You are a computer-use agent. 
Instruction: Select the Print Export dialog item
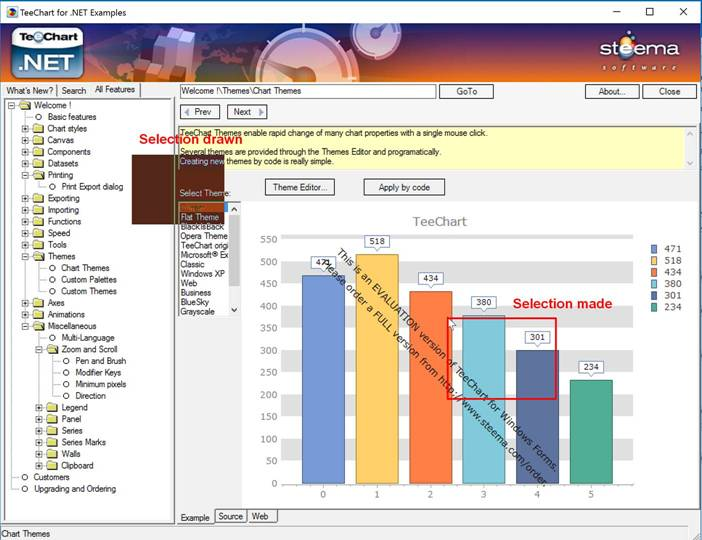click(92, 187)
